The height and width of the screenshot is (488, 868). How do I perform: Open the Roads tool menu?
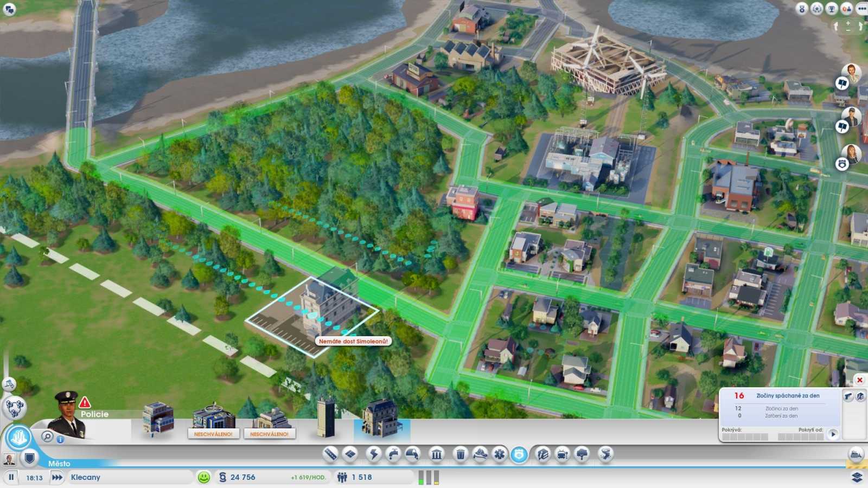(330, 454)
